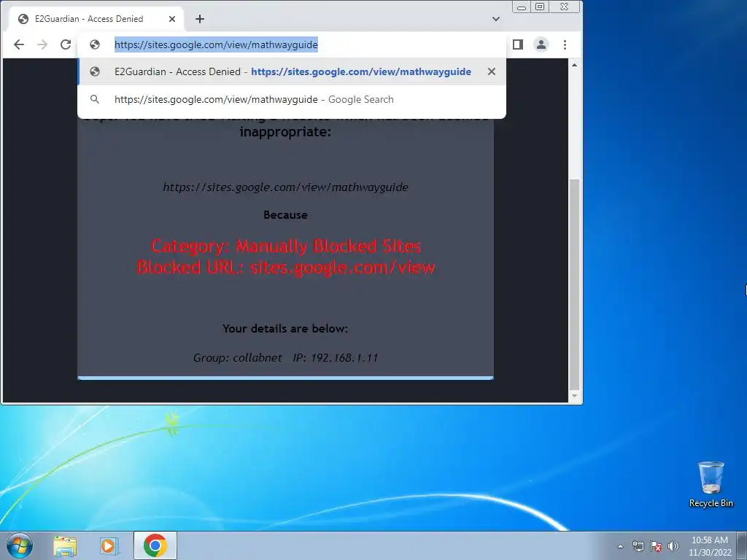Click the globe icon in address bar
This screenshot has width=747, height=560.
(x=95, y=44)
